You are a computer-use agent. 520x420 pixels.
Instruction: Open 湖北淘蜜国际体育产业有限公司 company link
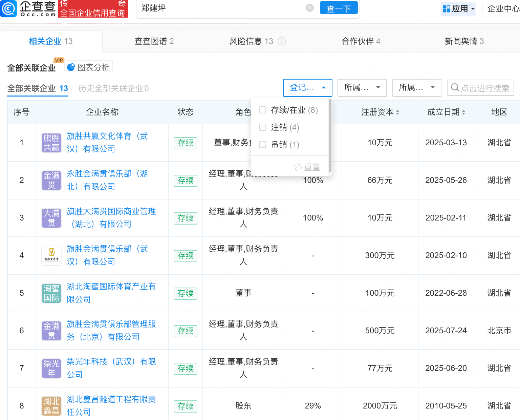pyautogui.click(x=111, y=293)
